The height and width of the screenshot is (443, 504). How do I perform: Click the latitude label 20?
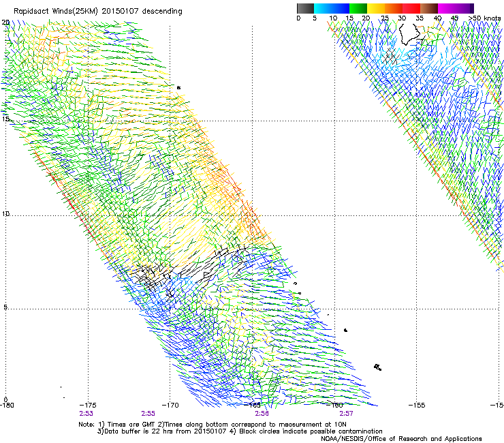coord(5,22)
